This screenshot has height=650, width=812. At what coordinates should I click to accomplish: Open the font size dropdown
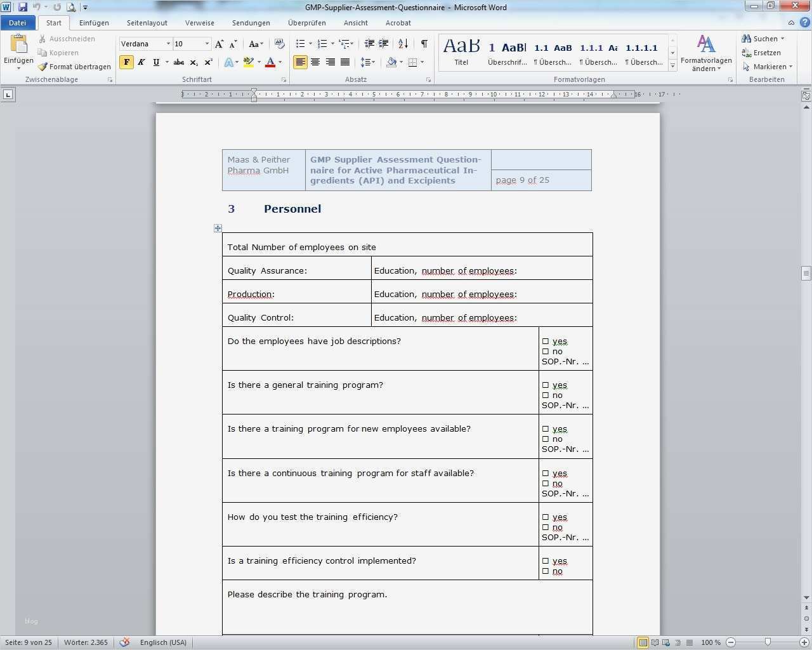(x=207, y=44)
